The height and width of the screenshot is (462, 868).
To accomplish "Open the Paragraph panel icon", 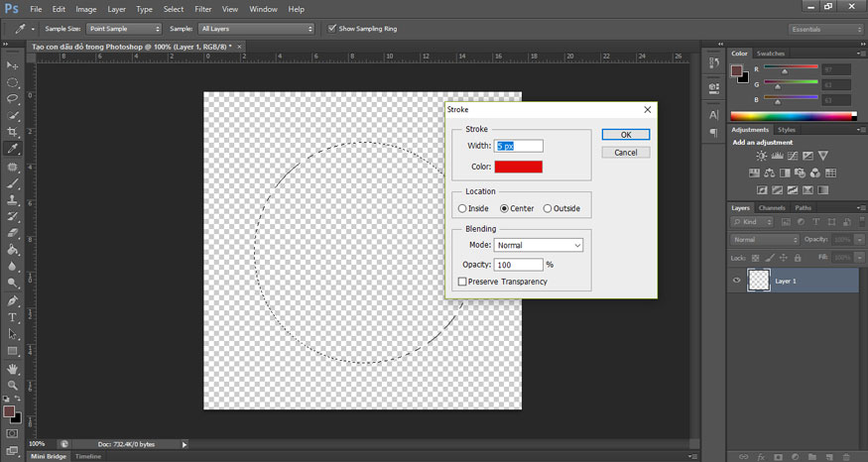I will tap(714, 133).
